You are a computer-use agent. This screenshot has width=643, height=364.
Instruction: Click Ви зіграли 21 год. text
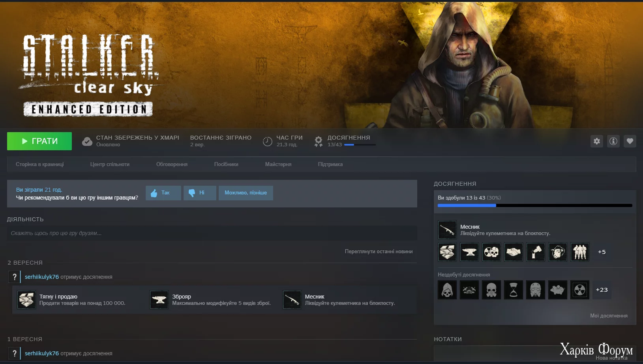point(39,190)
